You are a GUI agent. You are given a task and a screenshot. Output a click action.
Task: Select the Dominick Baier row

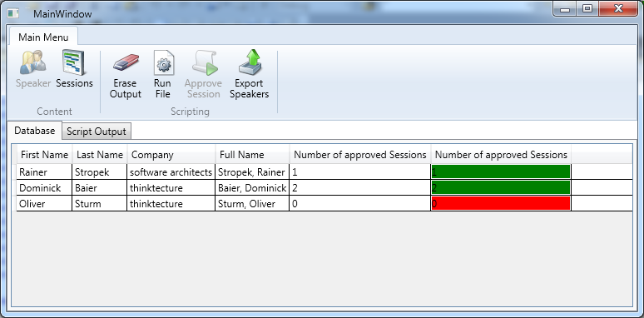[324, 188]
